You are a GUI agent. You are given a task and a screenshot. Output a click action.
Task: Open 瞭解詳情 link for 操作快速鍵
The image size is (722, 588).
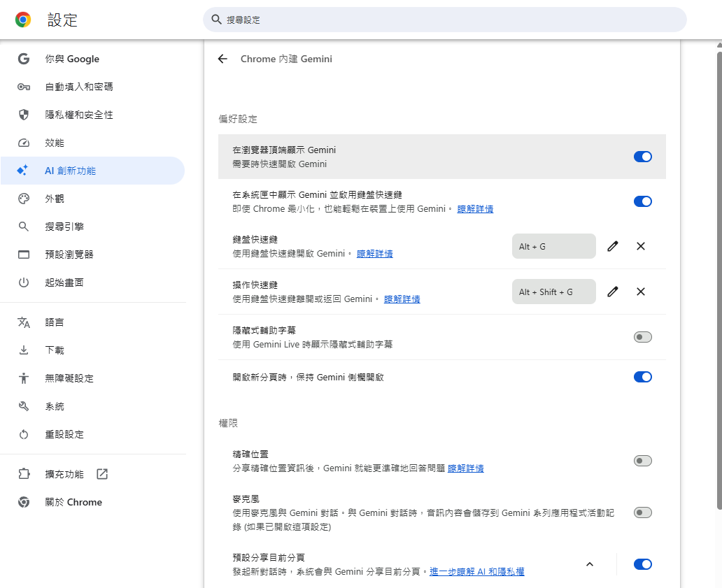pos(402,299)
